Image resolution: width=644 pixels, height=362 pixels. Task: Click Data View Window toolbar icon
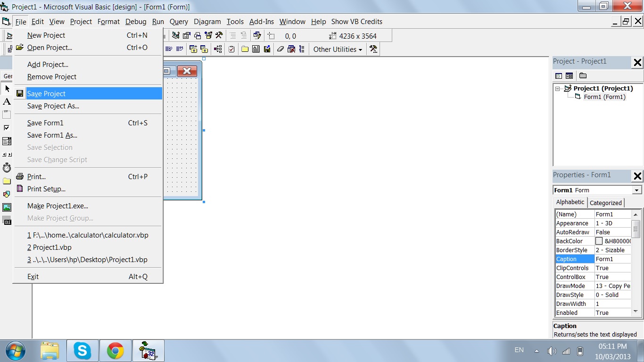pyautogui.click(x=257, y=36)
